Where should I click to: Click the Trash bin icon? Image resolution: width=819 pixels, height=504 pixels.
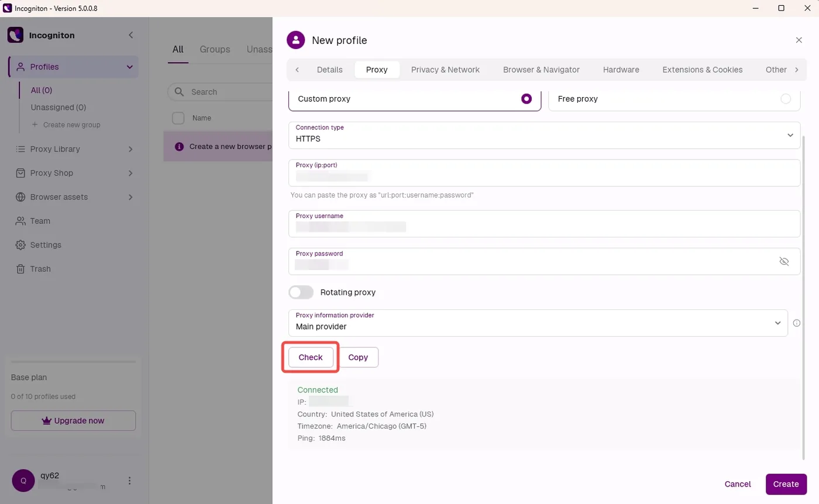click(x=20, y=269)
